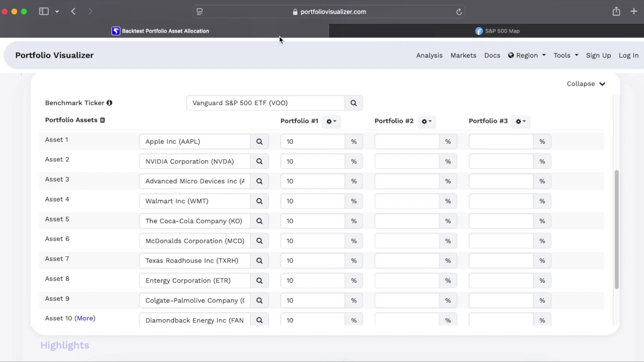Click search icon next to Apple Inc (AAPL)
Image resolution: width=644 pixels, height=362 pixels.
[x=260, y=142]
